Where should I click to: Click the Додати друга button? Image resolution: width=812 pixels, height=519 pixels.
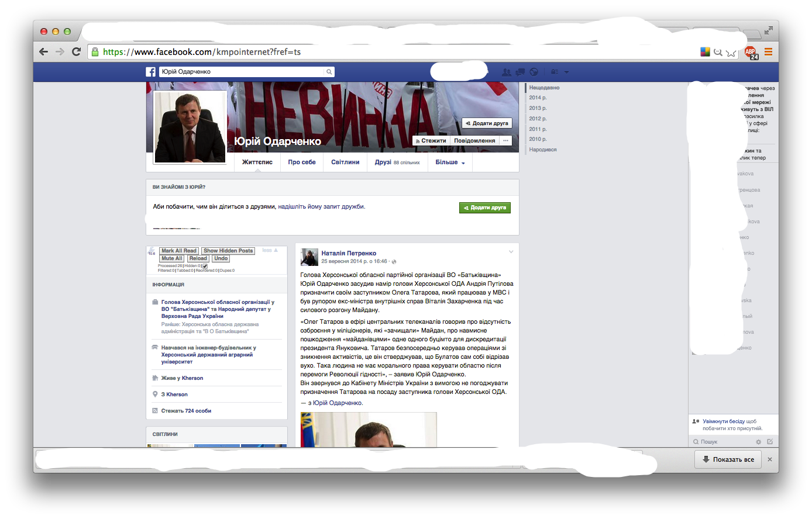tap(484, 207)
